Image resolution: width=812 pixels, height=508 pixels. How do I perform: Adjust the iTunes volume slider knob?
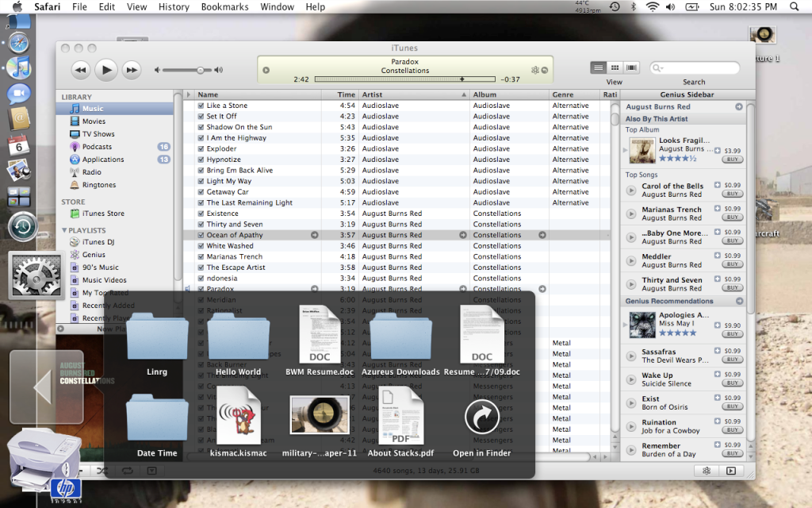click(x=201, y=70)
